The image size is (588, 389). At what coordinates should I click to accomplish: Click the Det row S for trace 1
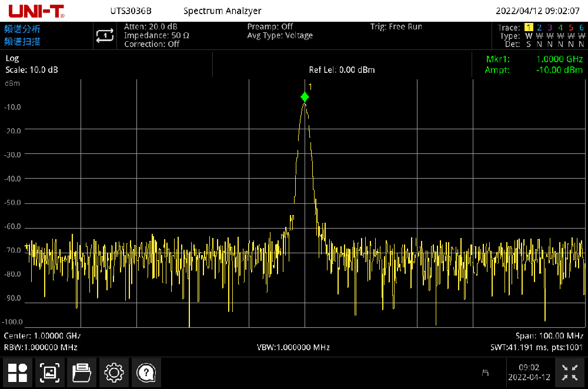[529, 44]
